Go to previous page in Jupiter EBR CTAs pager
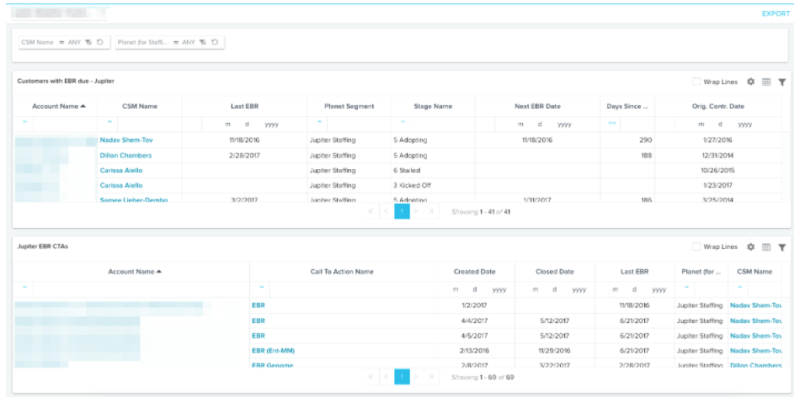The image size is (800, 398). pos(386,377)
